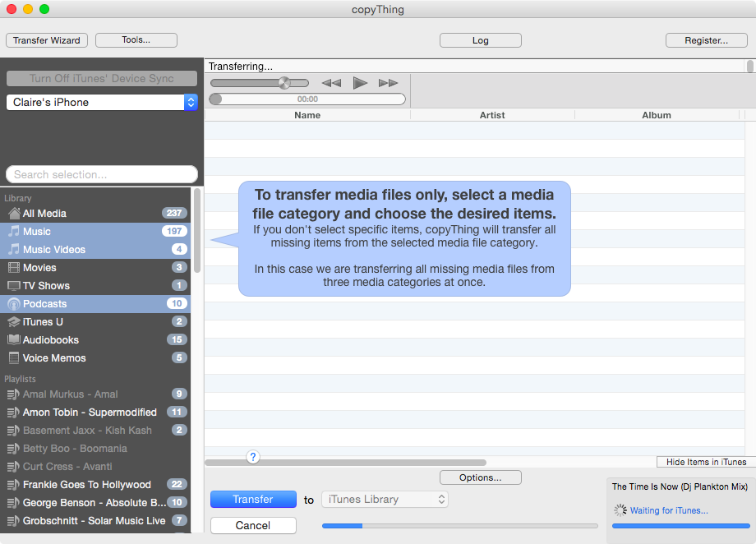This screenshot has height=544, width=756.
Task: Open transfer Options...
Action: coord(481,477)
